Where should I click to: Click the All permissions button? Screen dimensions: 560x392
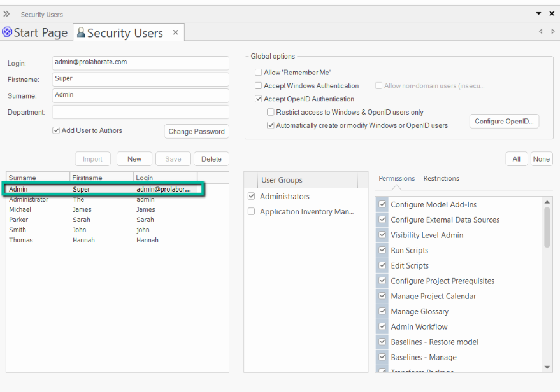(x=517, y=159)
